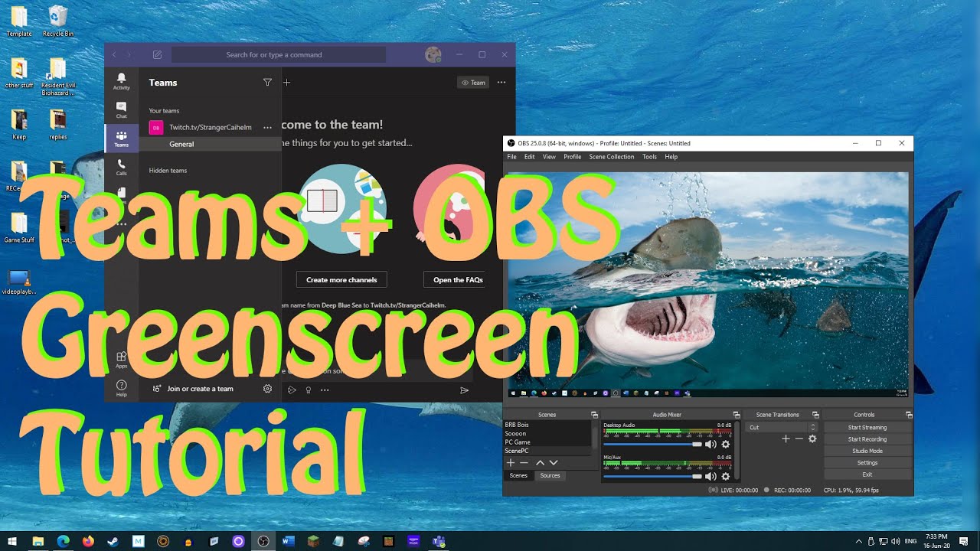Open the Scene Collection menu in OBS

click(612, 157)
